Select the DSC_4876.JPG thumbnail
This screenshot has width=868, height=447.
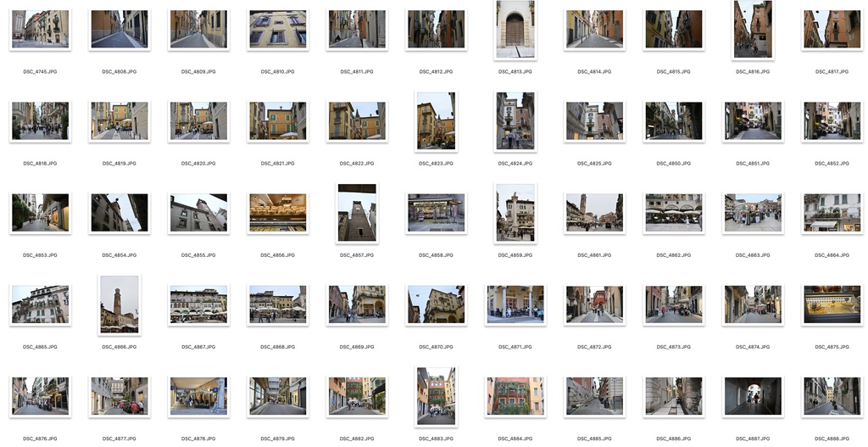[x=40, y=397]
